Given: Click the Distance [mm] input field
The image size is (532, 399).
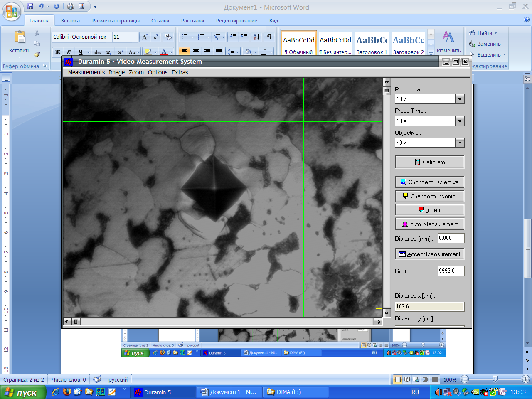Looking at the screenshot, I should pyautogui.click(x=451, y=238).
